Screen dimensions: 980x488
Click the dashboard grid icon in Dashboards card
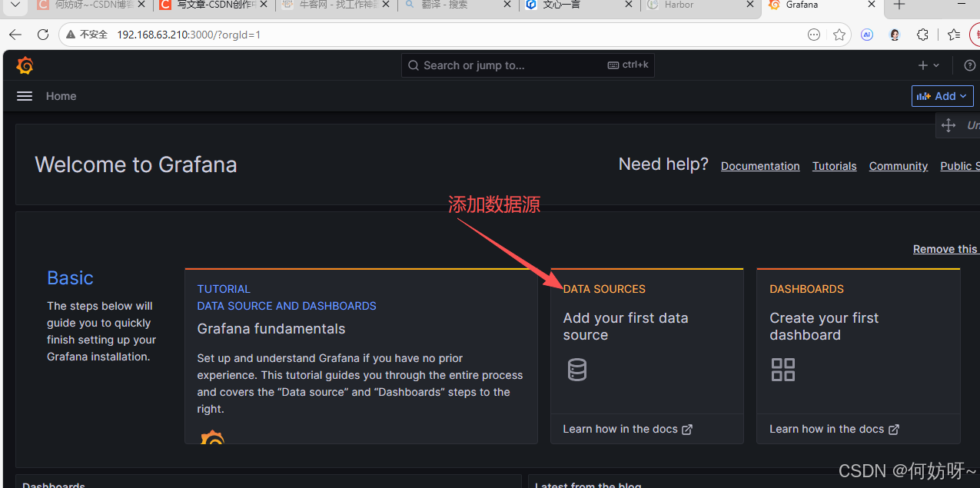[782, 370]
